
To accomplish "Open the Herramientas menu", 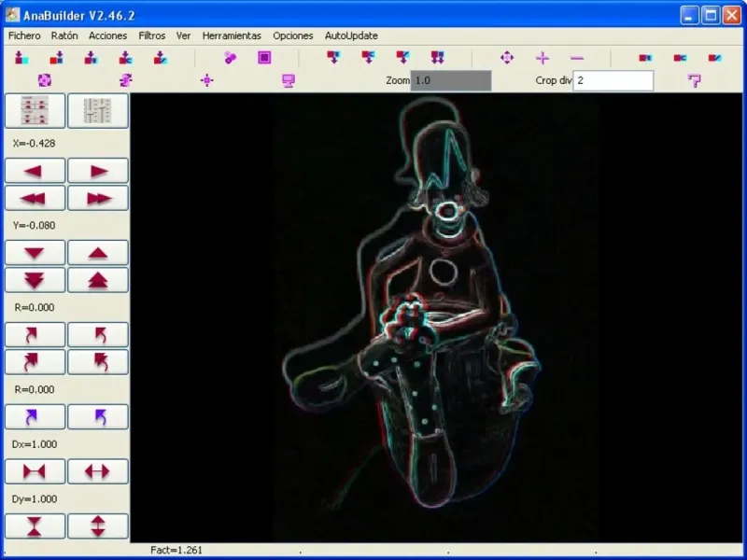I will point(232,35).
